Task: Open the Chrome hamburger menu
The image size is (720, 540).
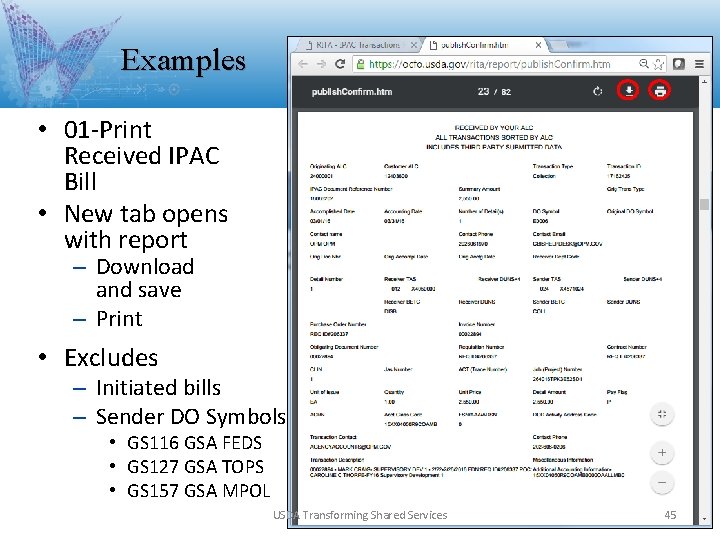Action: click(x=699, y=64)
